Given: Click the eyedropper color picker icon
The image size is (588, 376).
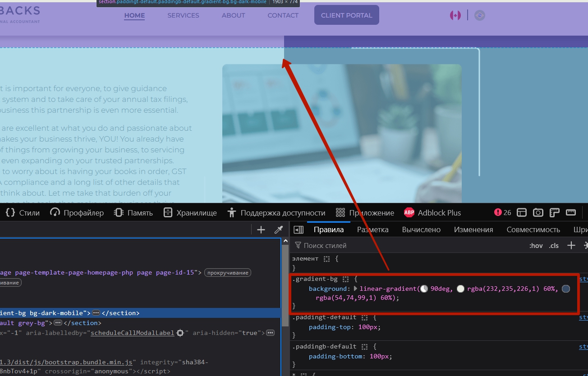Looking at the screenshot, I should click(279, 230).
